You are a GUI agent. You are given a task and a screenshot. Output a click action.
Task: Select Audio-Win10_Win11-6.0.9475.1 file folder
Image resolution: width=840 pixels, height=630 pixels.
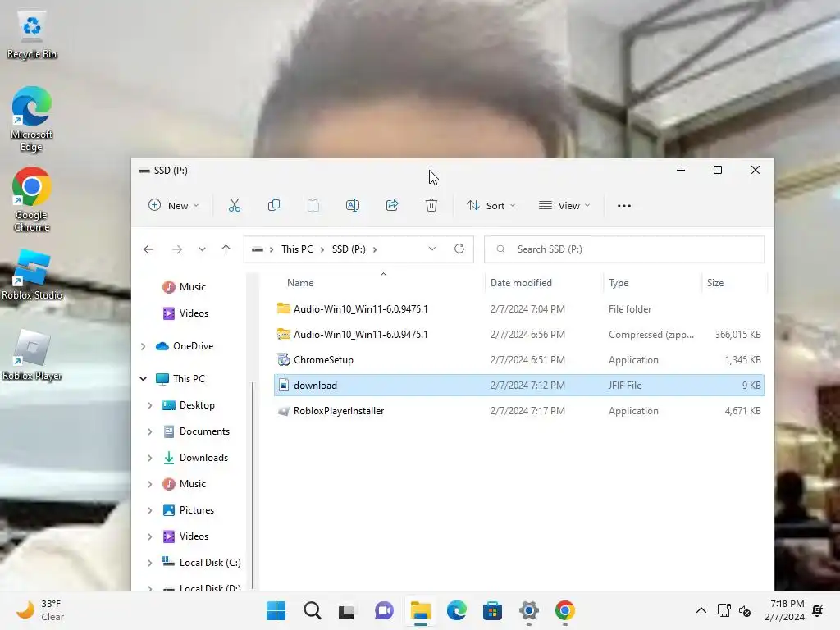518,309
